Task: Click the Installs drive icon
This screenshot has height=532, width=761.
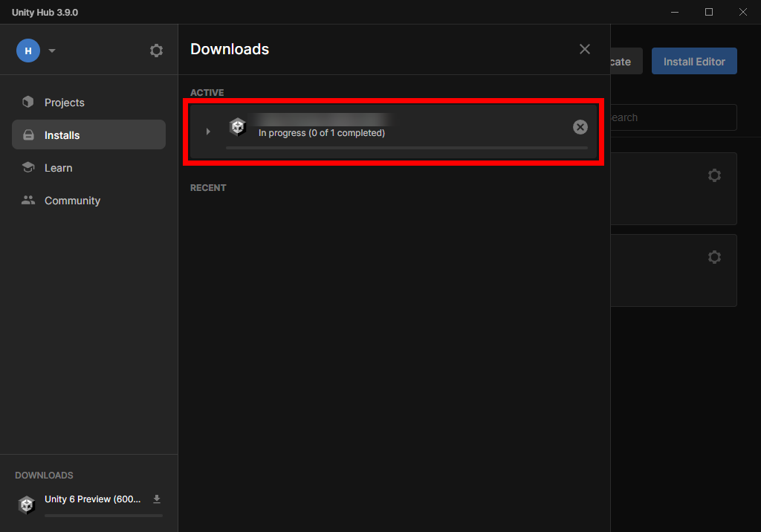Action: click(x=29, y=135)
